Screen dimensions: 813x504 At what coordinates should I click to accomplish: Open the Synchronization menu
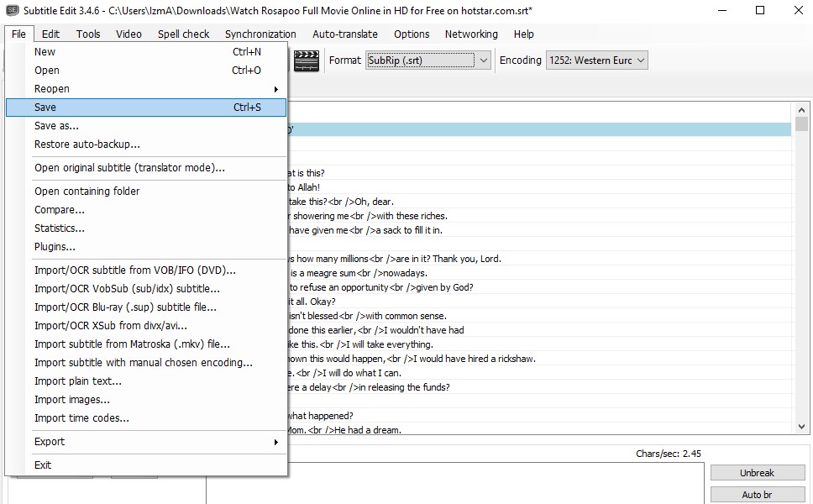[260, 34]
